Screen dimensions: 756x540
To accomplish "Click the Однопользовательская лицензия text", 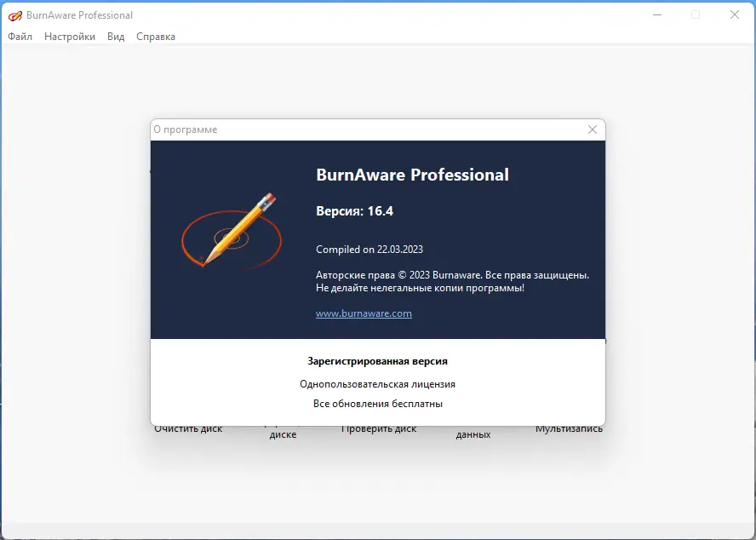I will 377,384.
